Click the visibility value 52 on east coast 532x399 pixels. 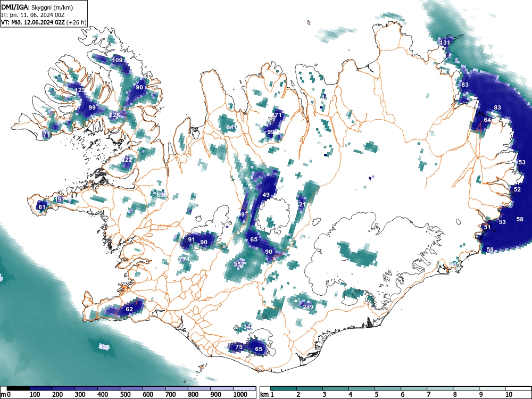pos(517,189)
